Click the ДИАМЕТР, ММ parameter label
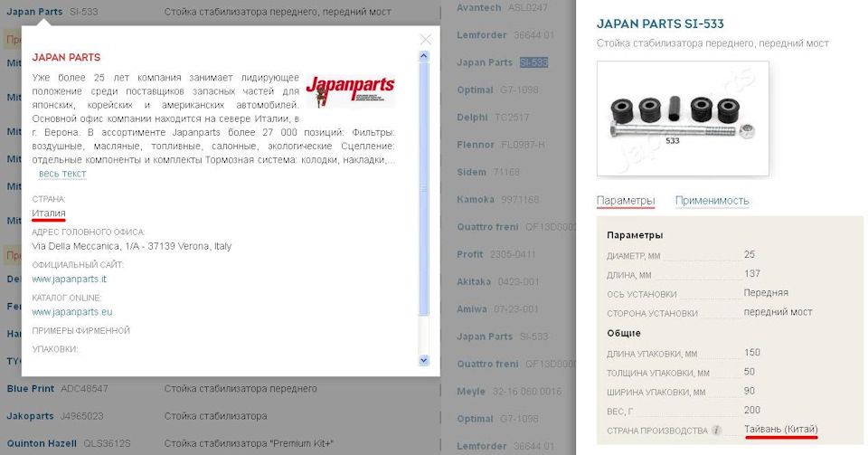Viewport: 868px width, 455px height. [x=633, y=256]
